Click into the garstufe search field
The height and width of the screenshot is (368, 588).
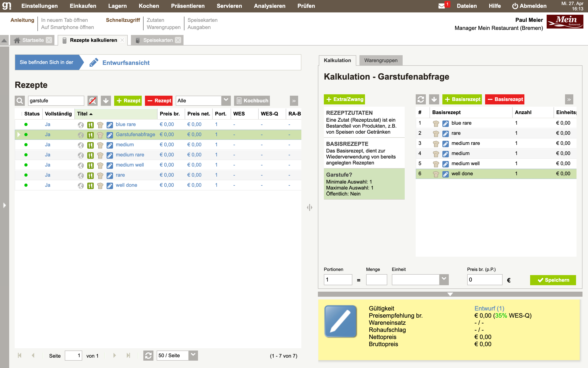point(56,101)
